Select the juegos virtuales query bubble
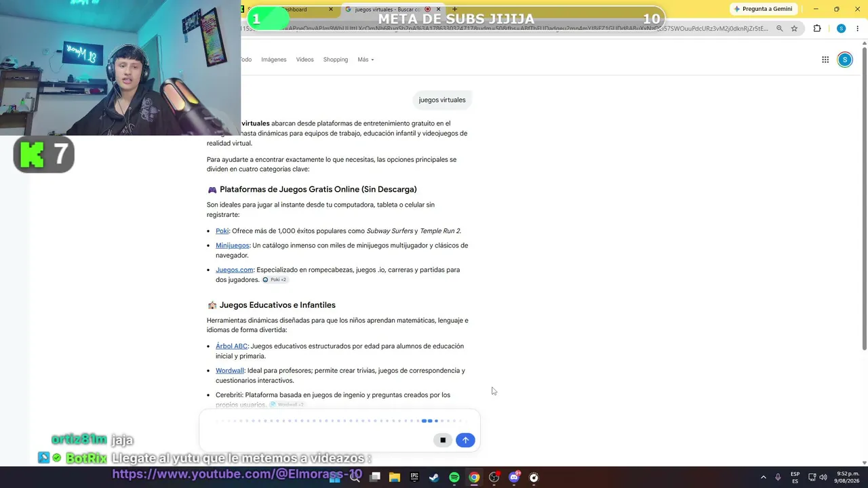Viewport: 868px width, 488px height. click(x=442, y=100)
